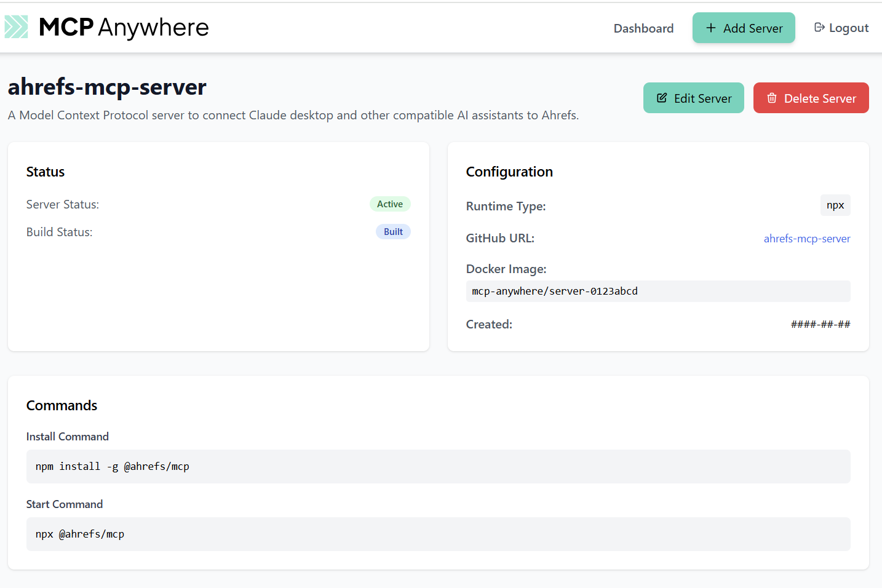The image size is (882, 588).
Task: Click the npx runtime type badge
Action: click(x=835, y=205)
